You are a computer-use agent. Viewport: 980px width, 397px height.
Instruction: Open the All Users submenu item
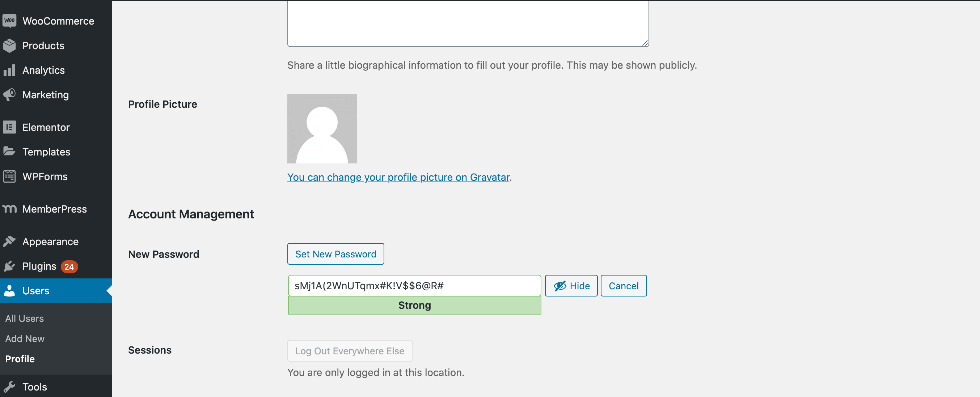[24, 318]
